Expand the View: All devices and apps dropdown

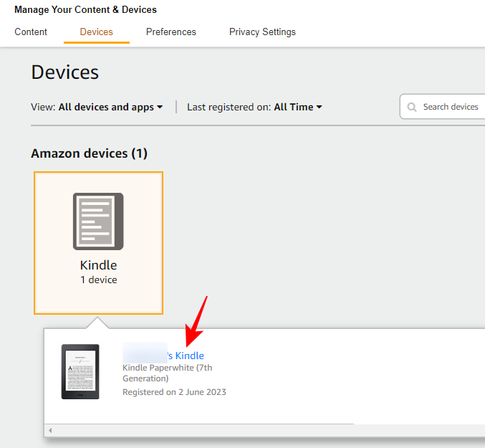pyautogui.click(x=97, y=107)
